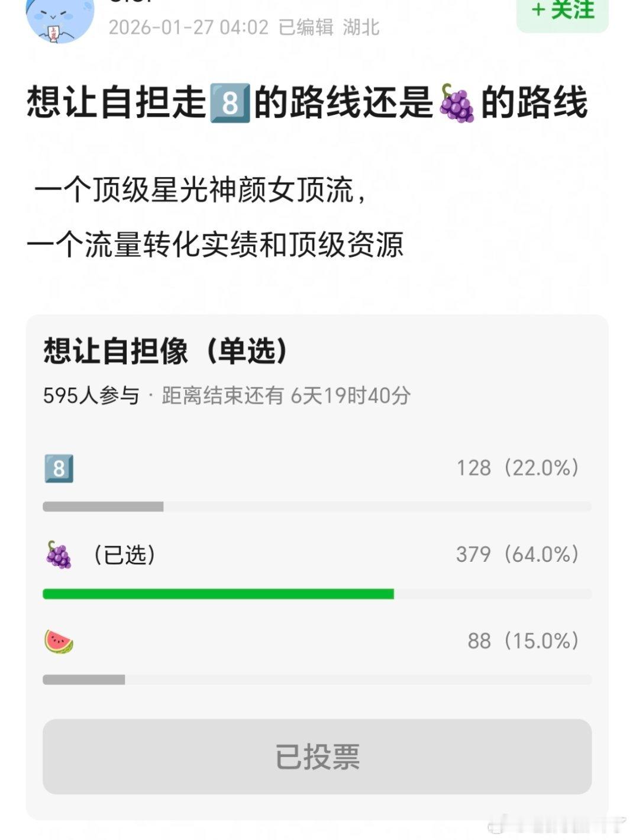Click the grape emoji in the post title
Viewport: 633px width, 840px height.
(x=457, y=103)
